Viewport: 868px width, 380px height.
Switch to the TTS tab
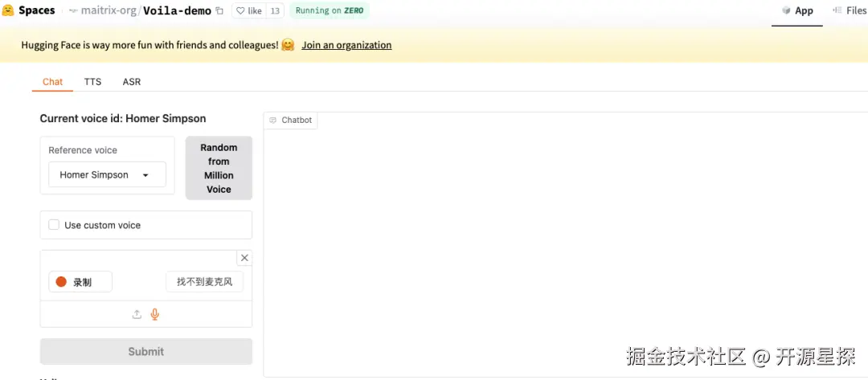[x=92, y=81]
